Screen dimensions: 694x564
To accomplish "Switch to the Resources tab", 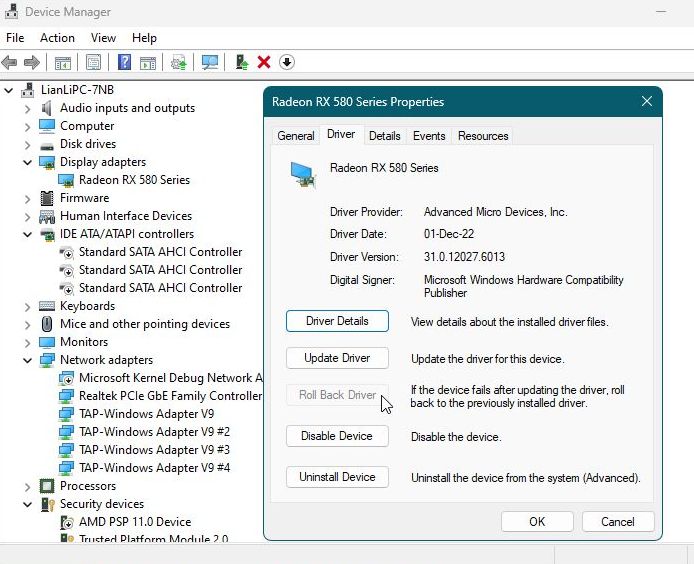I will [483, 136].
